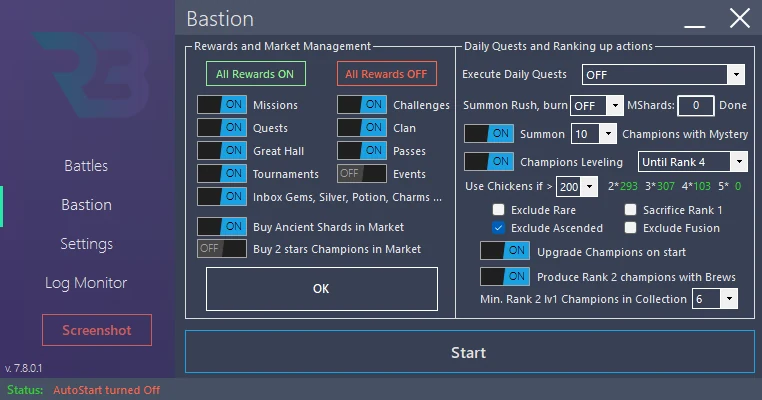
Task: Click the Start button
Action: (x=469, y=352)
